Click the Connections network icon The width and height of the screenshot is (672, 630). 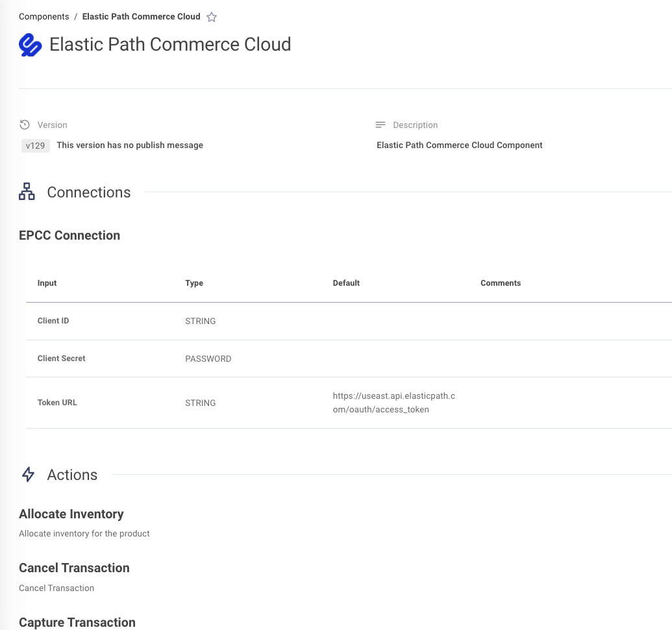(x=27, y=192)
